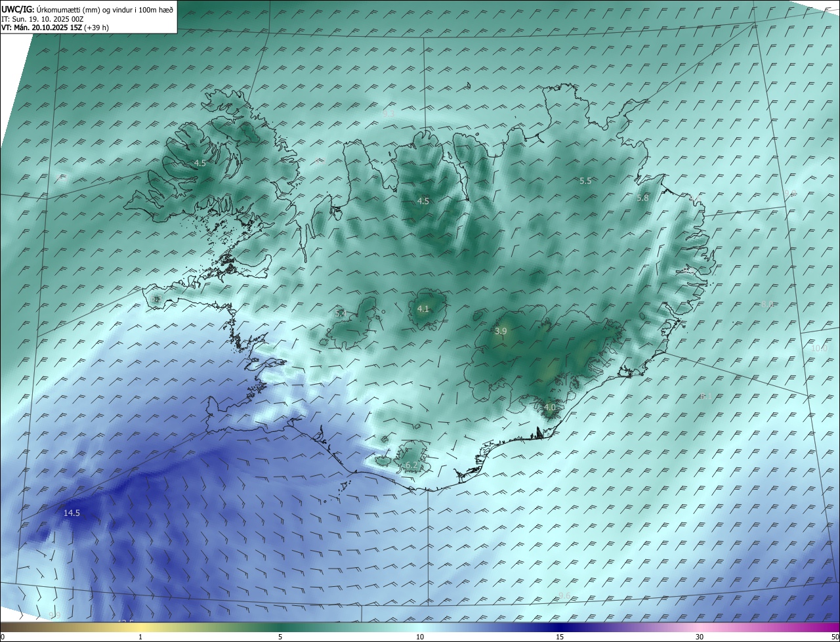The width and height of the screenshot is (840, 642).
Task: Click the 5.8 value near the northeast coast
Action: (642, 198)
